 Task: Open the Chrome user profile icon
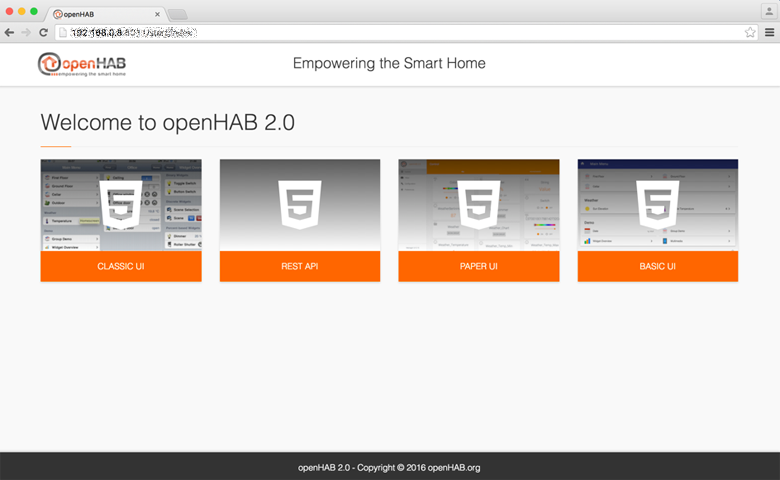coord(769,11)
